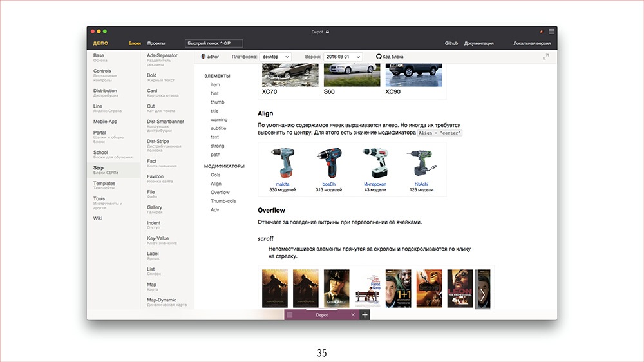Jump to the Overflow modifier
Image resolution: width=644 pixels, height=362 pixels.
pos(220,193)
